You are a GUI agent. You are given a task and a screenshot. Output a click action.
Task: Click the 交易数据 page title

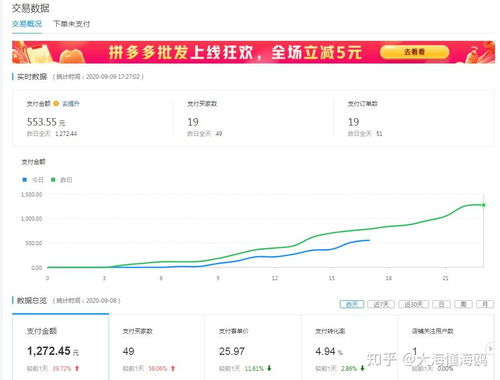pyautogui.click(x=31, y=8)
